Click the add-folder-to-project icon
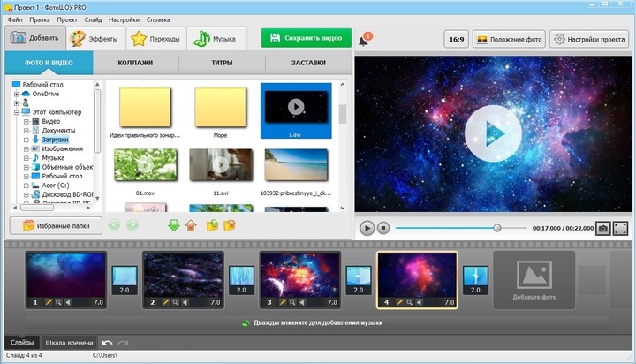The height and width of the screenshot is (364, 636). coord(212,225)
